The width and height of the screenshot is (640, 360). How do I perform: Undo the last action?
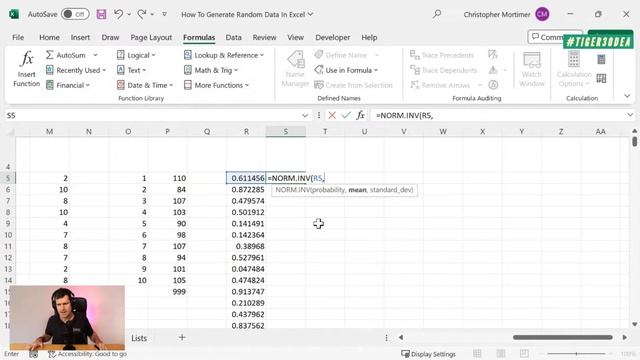coord(118,14)
